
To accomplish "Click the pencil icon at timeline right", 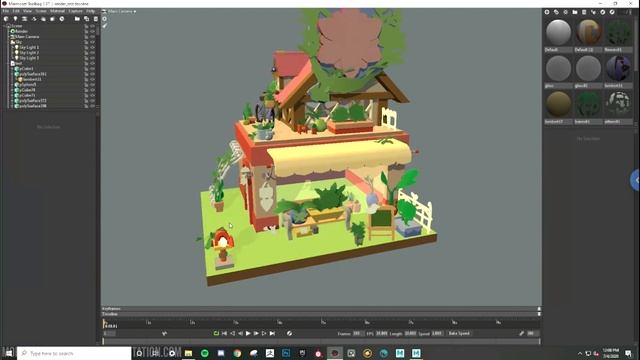I will (x=522, y=333).
